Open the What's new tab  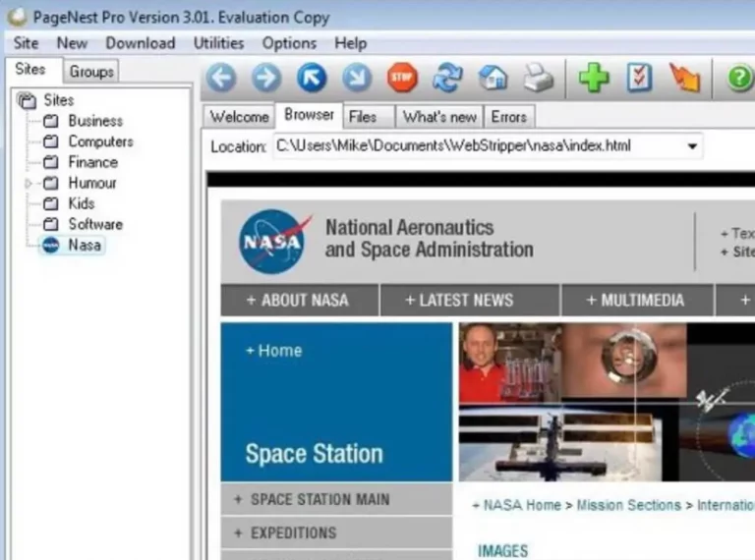(x=439, y=117)
